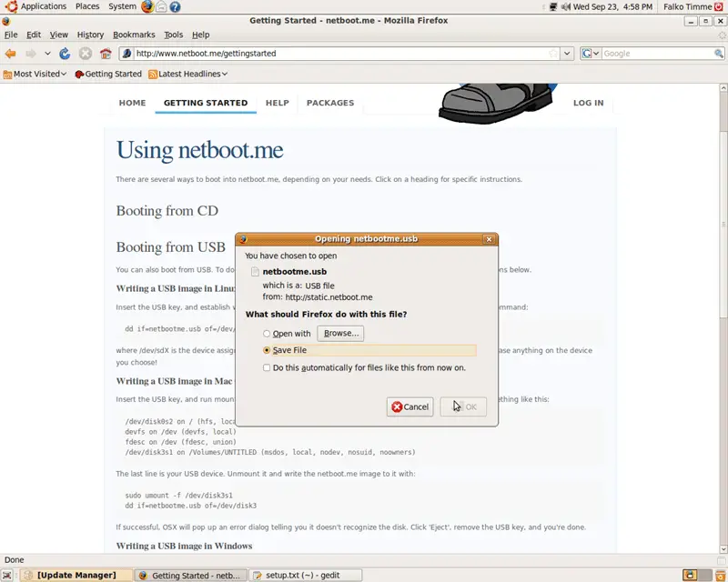Open the Trash icon in bottom panel
This screenshot has width=728, height=582.
point(722,576)
